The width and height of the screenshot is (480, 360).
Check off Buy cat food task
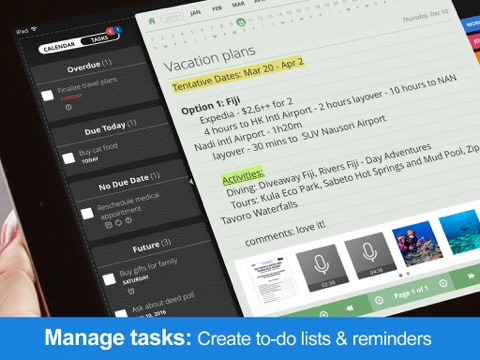(69, 158)
